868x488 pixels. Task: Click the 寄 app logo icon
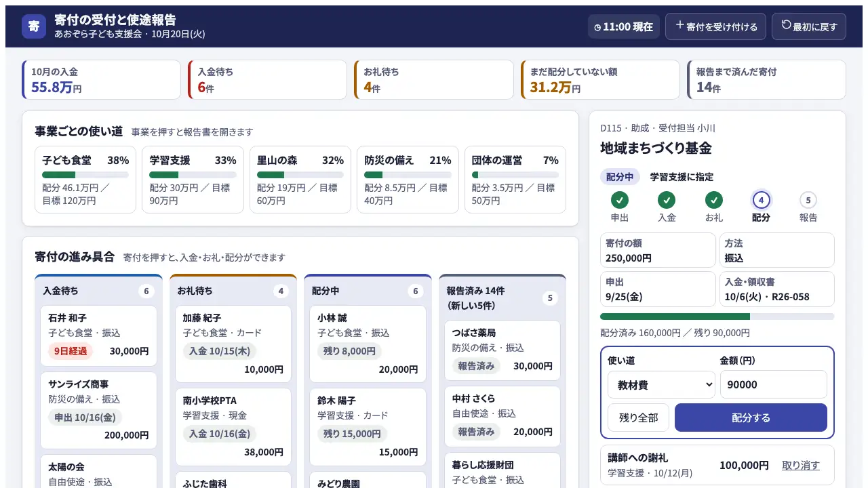[x=34, y=26]
